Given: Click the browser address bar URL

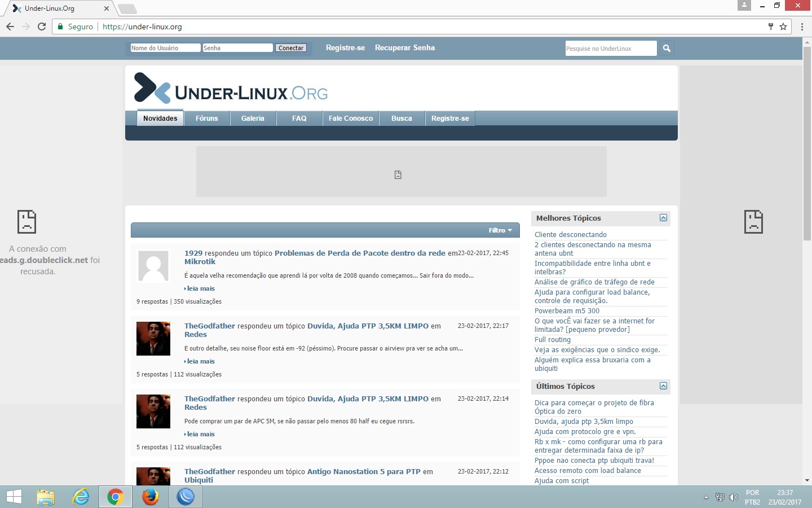Looking at the screenshot, I should (x=142, y=27).
